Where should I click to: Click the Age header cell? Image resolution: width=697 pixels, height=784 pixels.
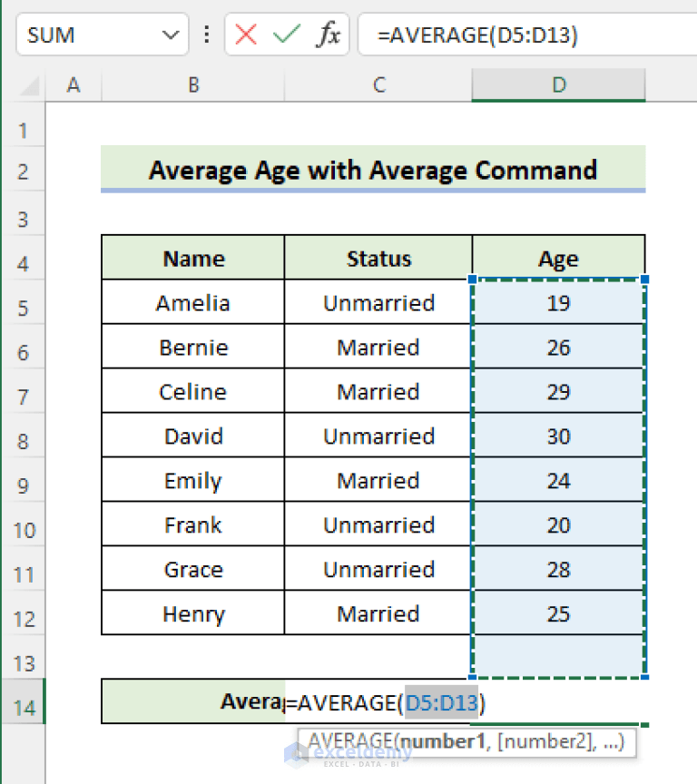(x=558, y=258)
